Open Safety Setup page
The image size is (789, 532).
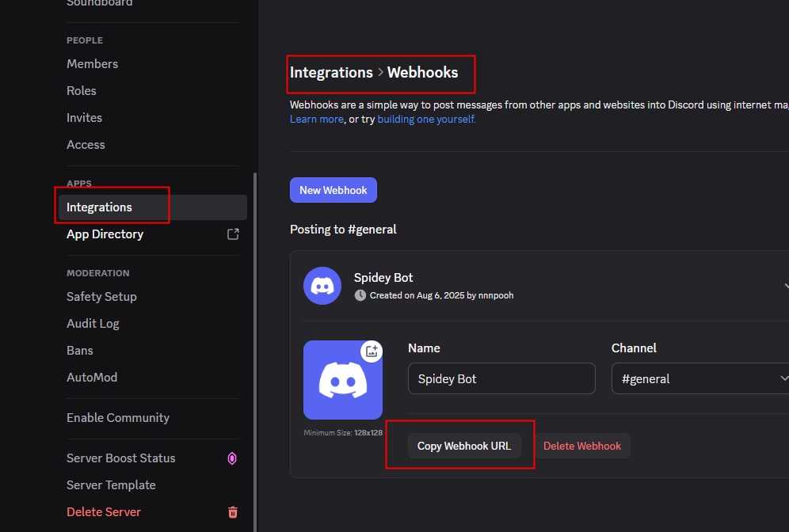[x=101, y=297]
